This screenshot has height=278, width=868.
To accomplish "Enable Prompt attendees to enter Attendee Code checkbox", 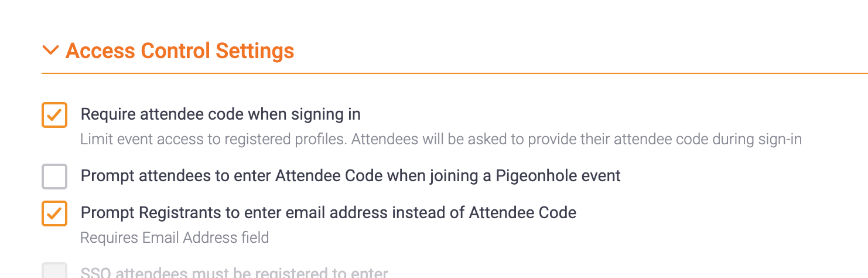I will (x=54, y=177).
